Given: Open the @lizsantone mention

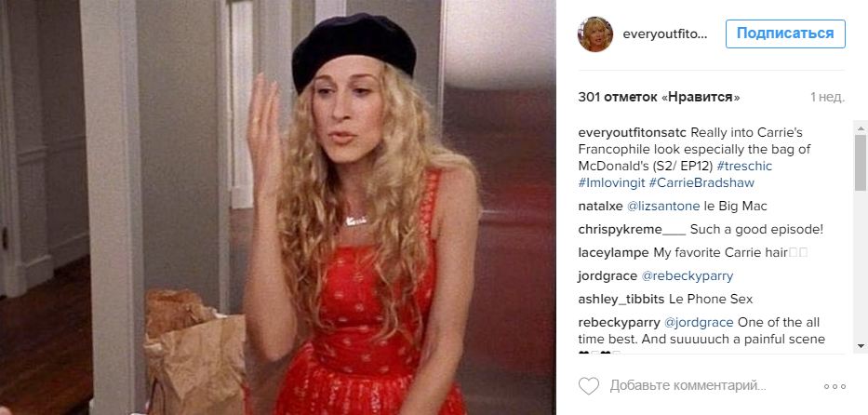Looking at the screenshot, I should click(663, 207).
